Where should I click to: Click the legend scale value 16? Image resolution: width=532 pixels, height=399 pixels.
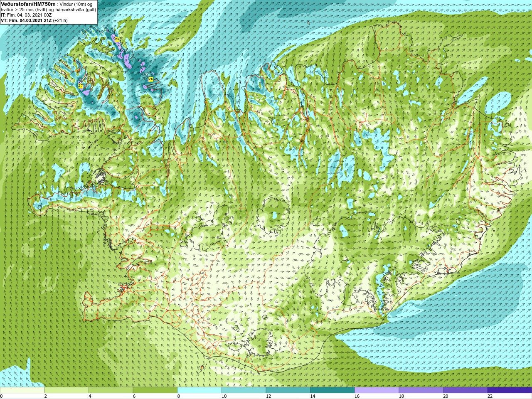(357, 396)
